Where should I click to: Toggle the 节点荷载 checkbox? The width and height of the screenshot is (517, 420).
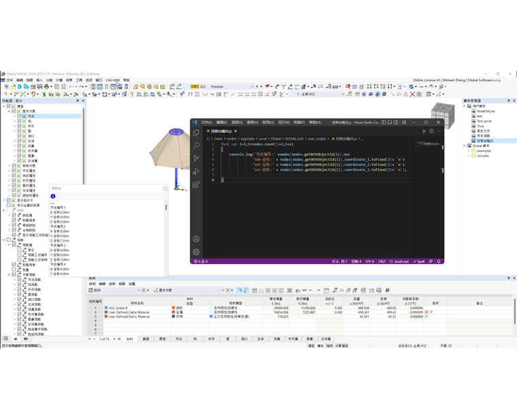(x=19, y=280)
